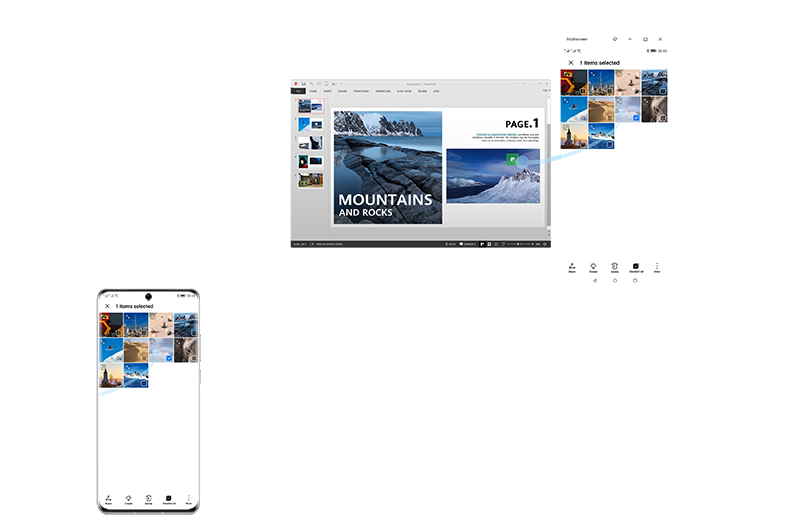The height and width of the screenshot is (515, 804).
Task: Uncheck the selected snowy photo in Multiscreen
Action: click(x=636, y=118)
